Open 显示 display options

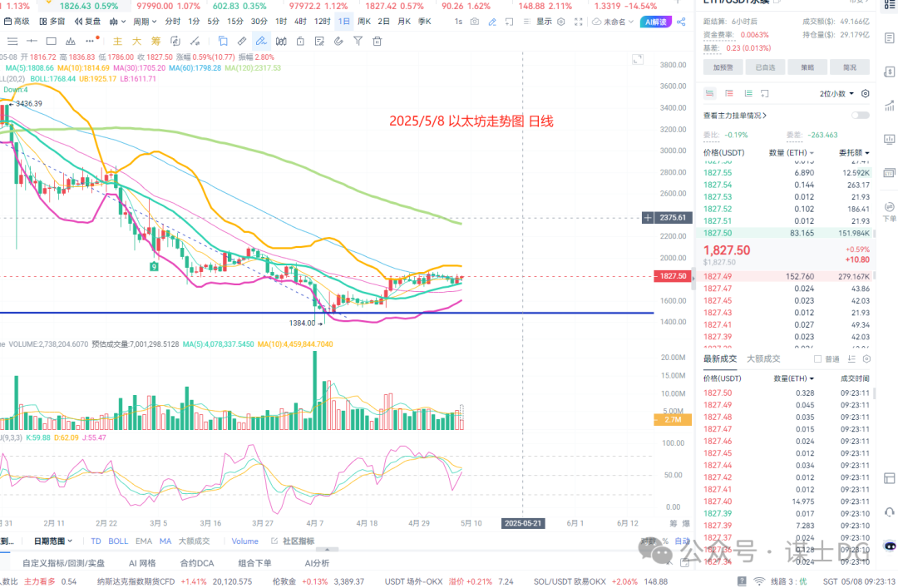(x=544, y=21)
